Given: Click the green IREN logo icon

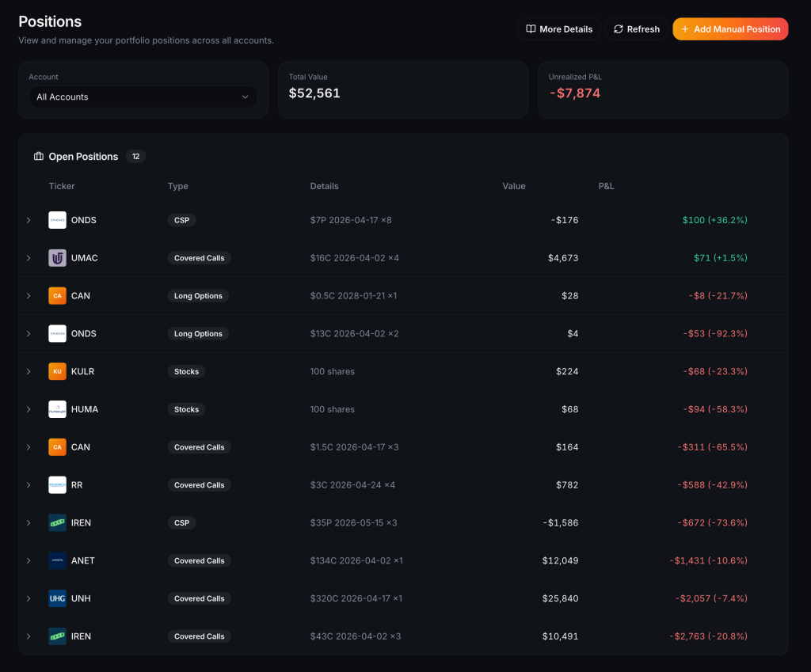Looking at the screenshot, I should click(x=57, y=522).
